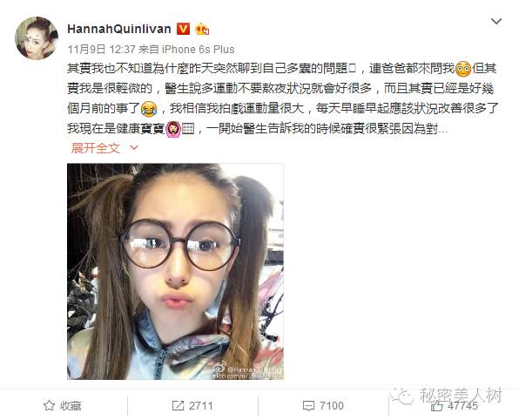
Task: Click the 2711 repost count
Action: click(200, 406)
